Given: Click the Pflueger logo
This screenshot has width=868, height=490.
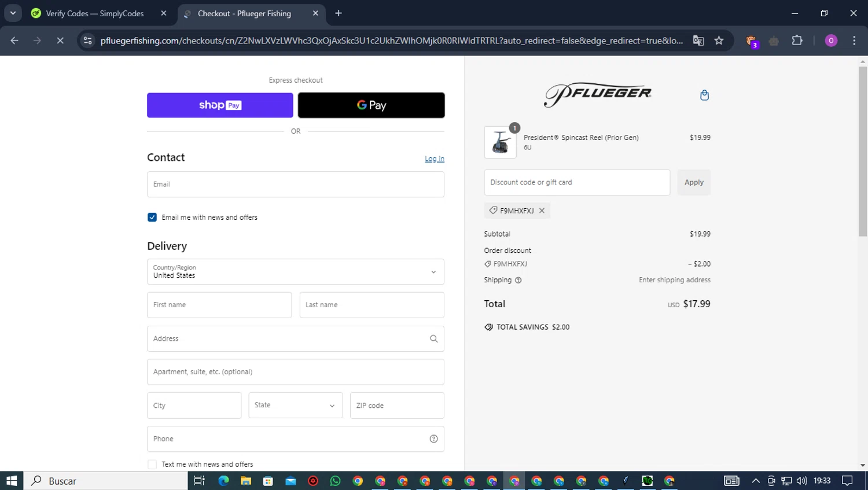Looking at the screenshot, I should (597, 95).
